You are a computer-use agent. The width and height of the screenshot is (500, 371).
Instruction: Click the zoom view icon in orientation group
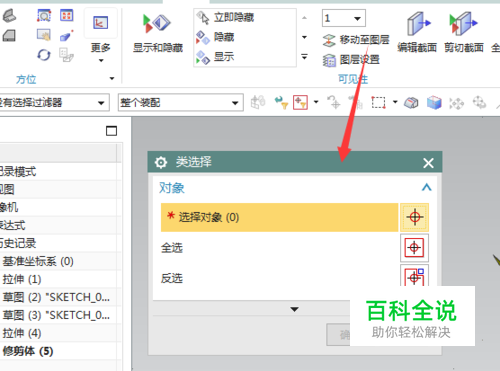coord(44,15)
